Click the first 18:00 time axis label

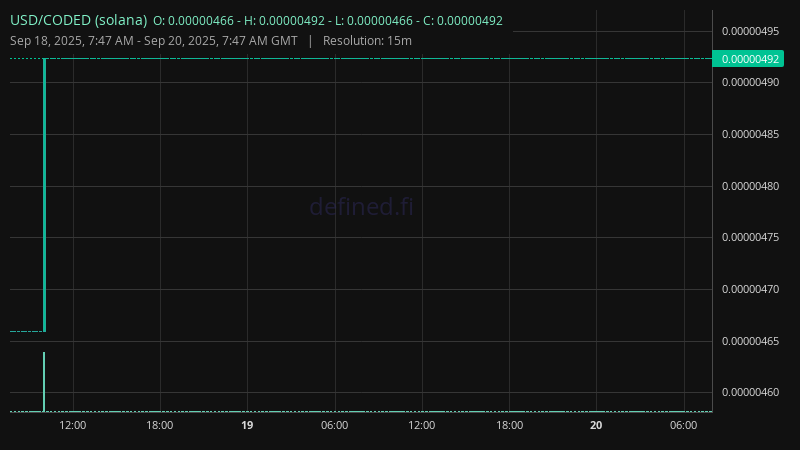coord(160,426)
